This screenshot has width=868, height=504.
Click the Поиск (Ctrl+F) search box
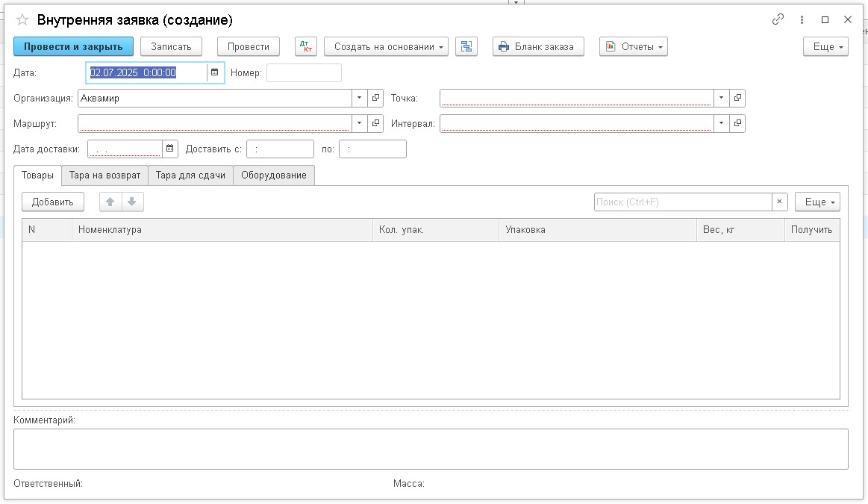pos(683,202)
